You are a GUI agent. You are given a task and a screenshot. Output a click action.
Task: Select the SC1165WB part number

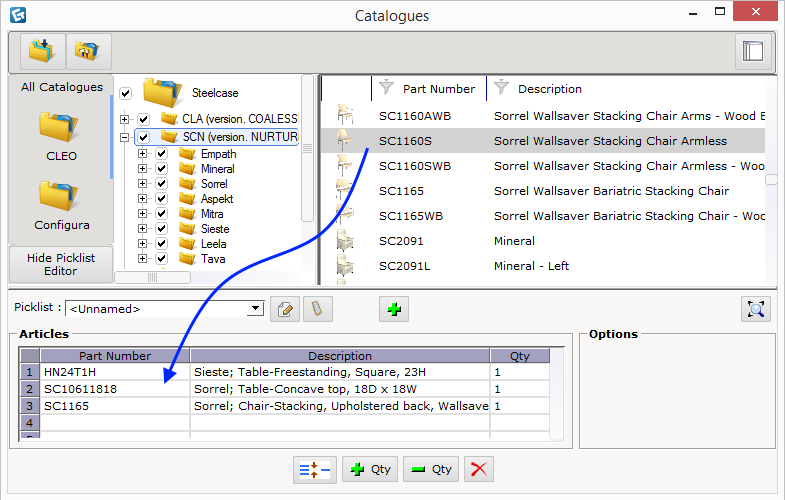(411, 216)
